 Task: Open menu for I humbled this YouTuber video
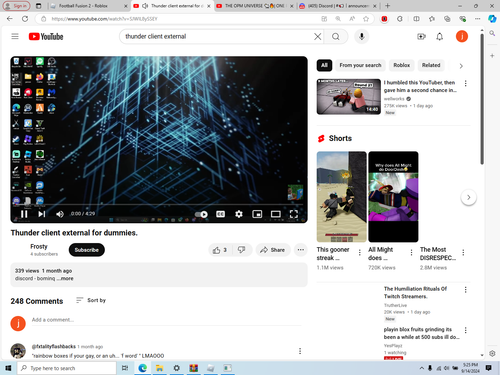coord(465,83)
